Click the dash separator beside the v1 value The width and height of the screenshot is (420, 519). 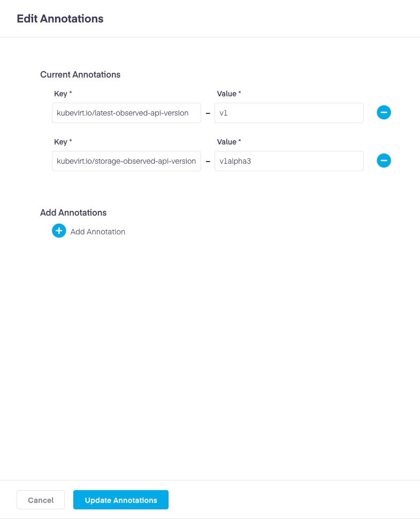tap(208, 113)
